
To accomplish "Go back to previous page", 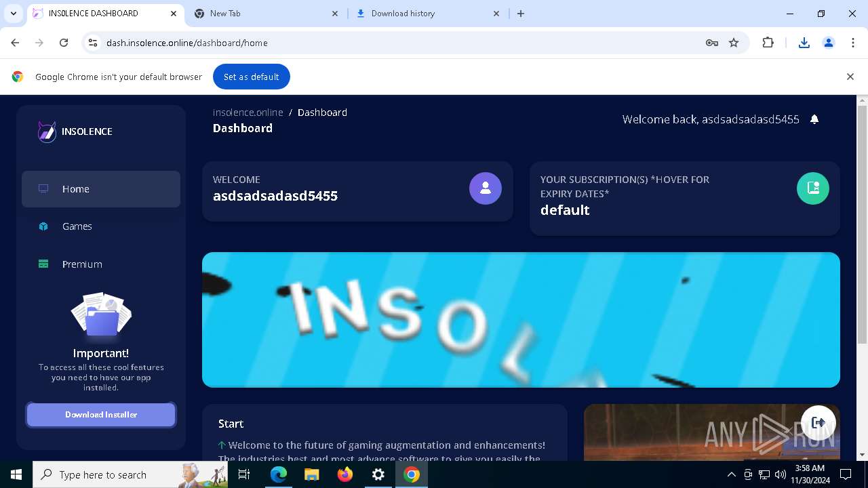I will [15, 43].
